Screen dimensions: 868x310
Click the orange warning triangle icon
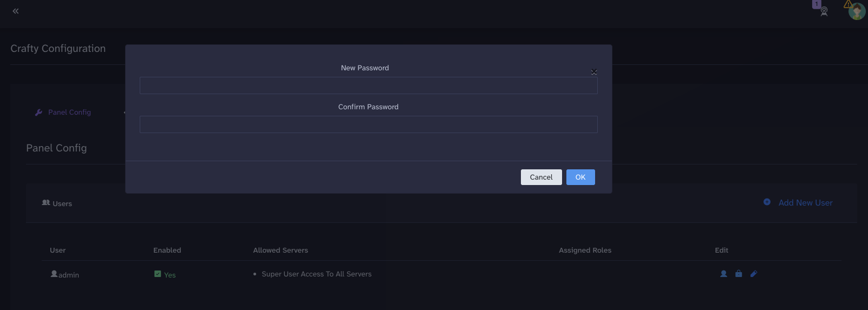click(848, 4)
